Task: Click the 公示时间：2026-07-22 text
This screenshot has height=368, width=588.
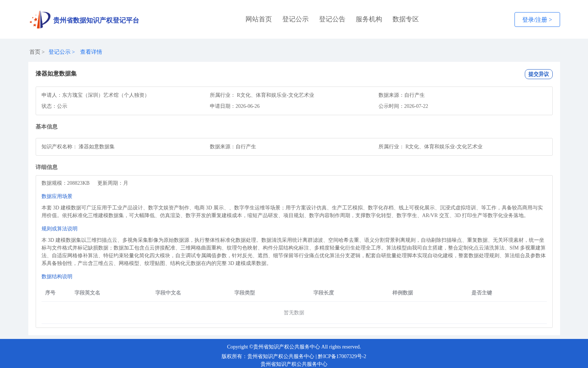Action: coord(403,106)
